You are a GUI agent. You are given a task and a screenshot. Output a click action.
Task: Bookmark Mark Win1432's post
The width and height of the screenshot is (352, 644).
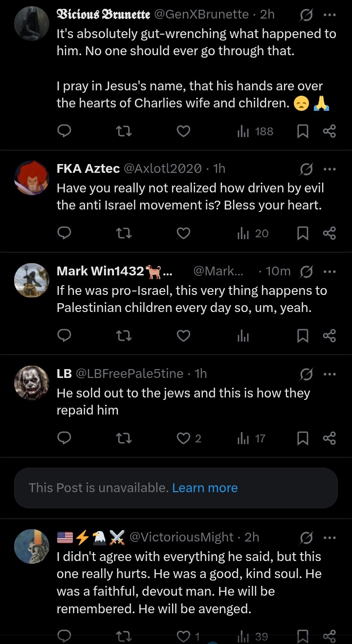tap(303, 336)
